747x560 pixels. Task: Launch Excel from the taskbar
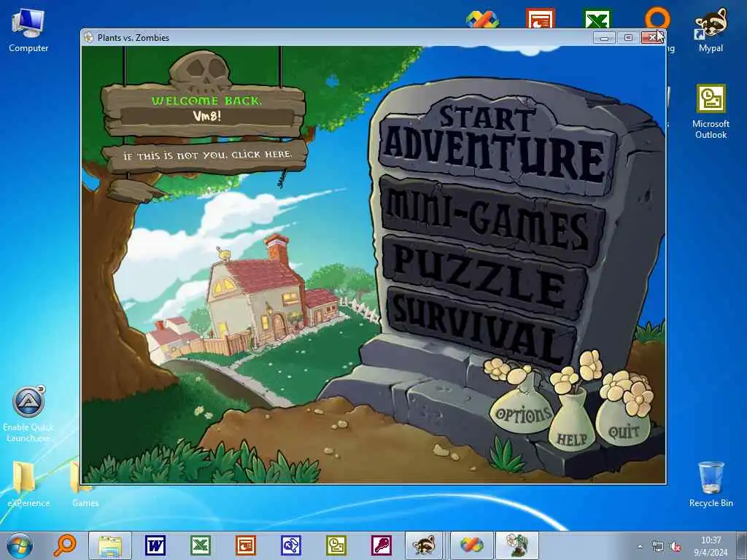click(201, 545)
